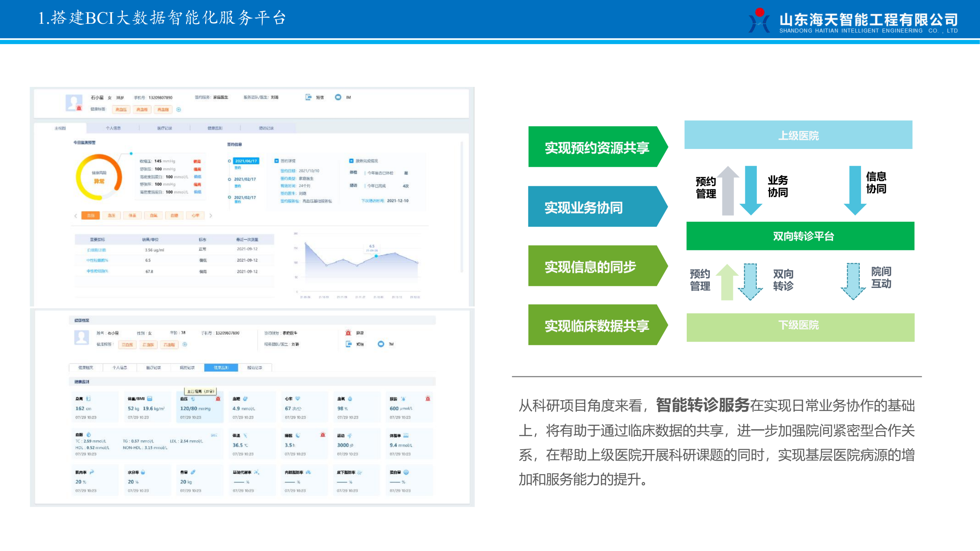Screen dimensions: 980x551
Task: Click the IM chat icon in top patient header
Action: point(338,97)
